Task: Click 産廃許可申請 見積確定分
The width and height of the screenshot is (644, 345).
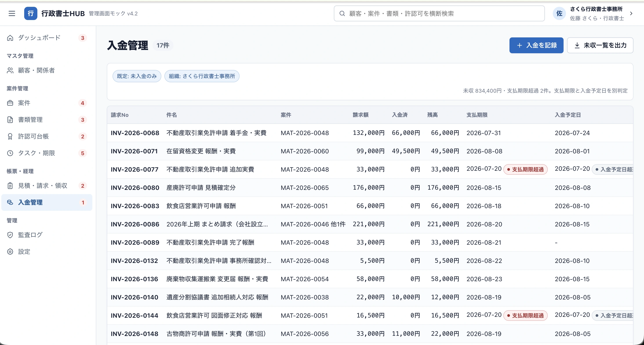Action: [201, 188]
